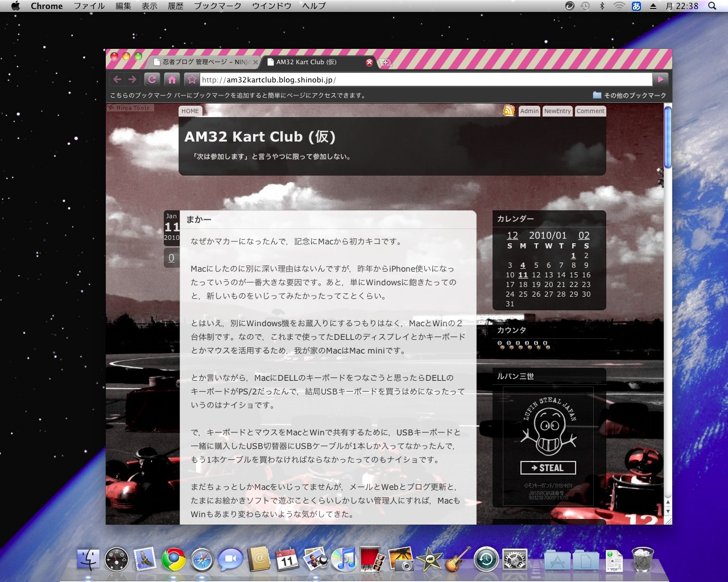This screenshot has height=582, width=728.
Task: Open the 編集 menu
Action: point(123,6)
